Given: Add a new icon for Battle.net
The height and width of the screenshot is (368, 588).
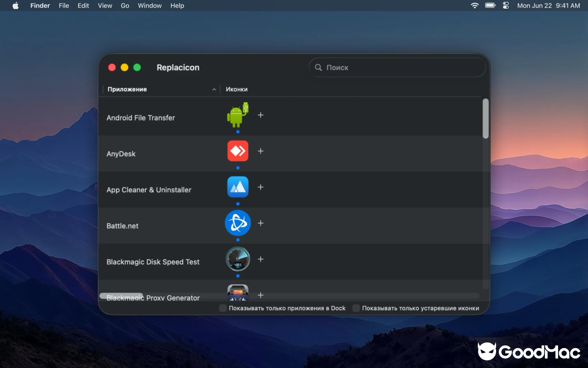Looking at the screenshot, I should coord(260,223).
